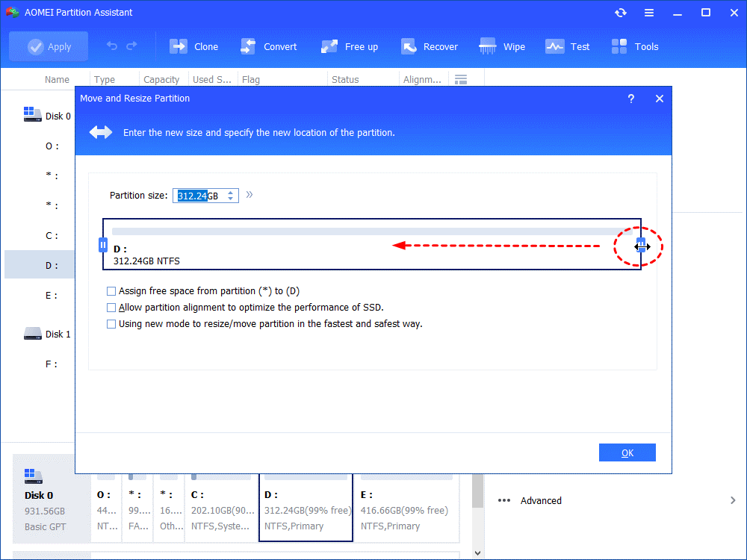Click the right resize handle of partition D

[x=640, y=245]
